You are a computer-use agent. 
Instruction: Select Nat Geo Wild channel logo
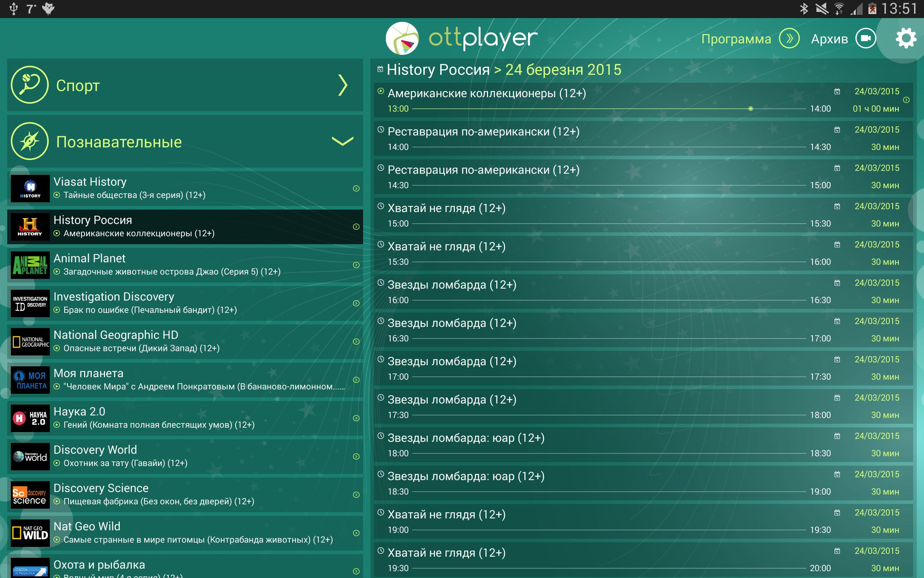click(x=30, y=533)
